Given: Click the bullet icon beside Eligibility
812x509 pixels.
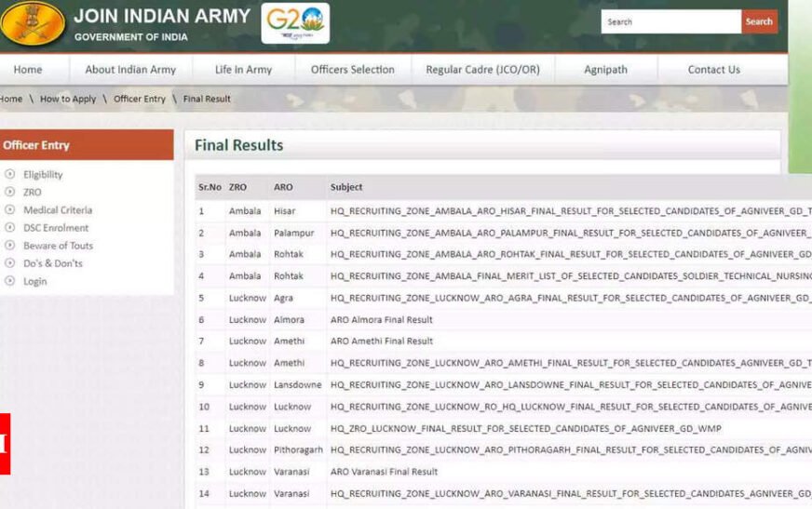Looking at the screenshot, I should coord(10,174).
